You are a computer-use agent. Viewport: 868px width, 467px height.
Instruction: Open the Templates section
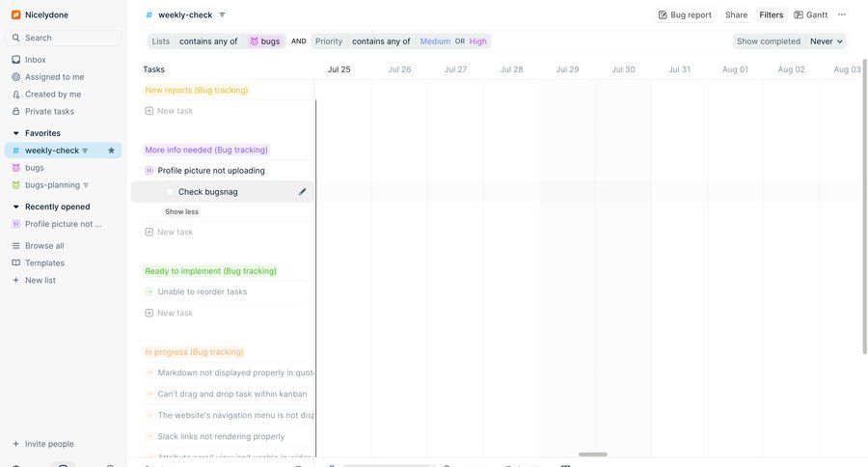(44, 263)
